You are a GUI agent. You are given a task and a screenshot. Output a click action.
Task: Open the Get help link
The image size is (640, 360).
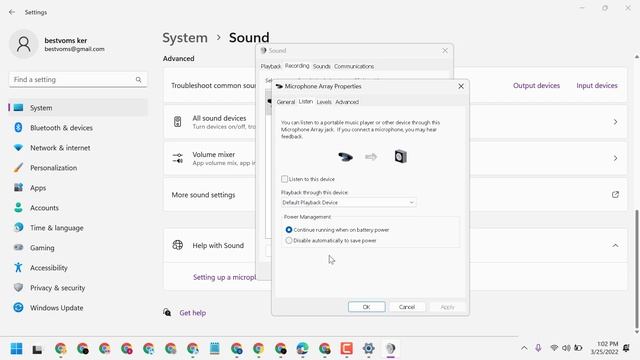193,313
